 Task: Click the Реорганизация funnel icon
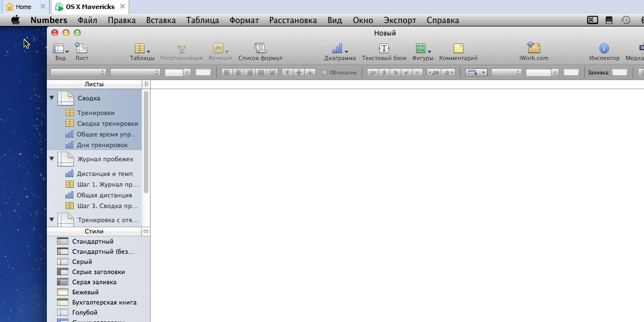tap(181, 48)
